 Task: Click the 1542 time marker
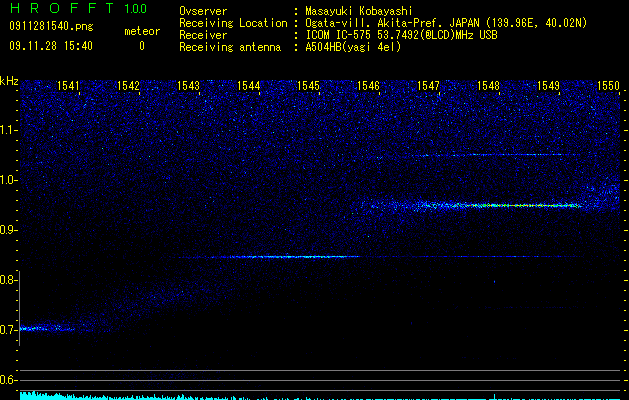tap(128, 86)
